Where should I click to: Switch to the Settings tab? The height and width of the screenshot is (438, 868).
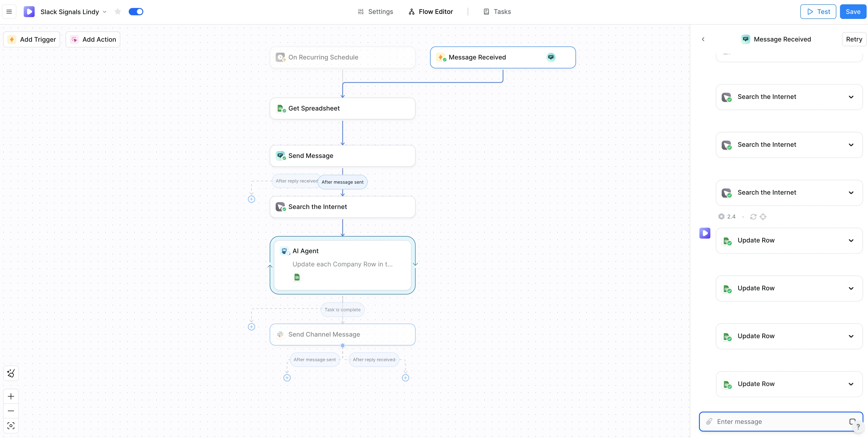coord(375,12)
